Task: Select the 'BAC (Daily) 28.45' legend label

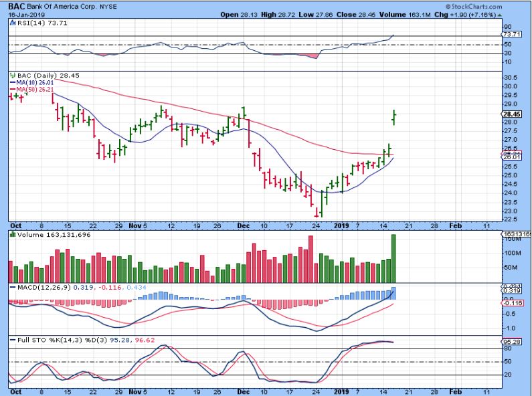Action: (x=48, y=76)
